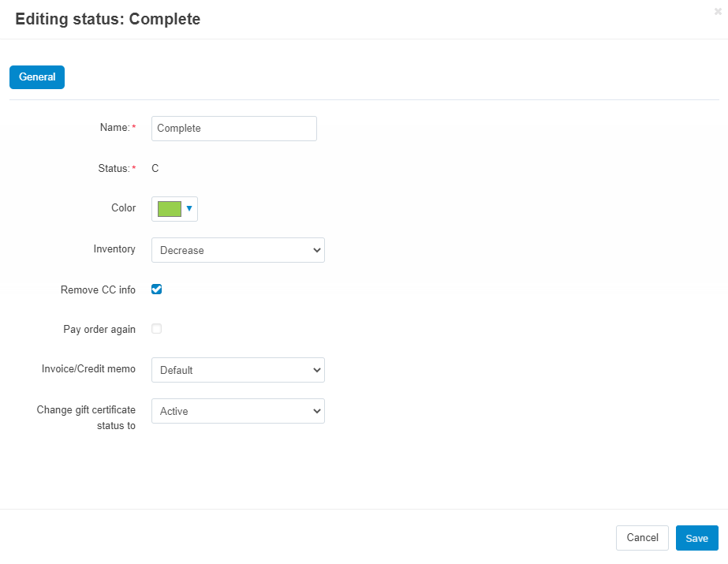
Task: Edit the Name field containing Complete
Action: pos(234,129)
